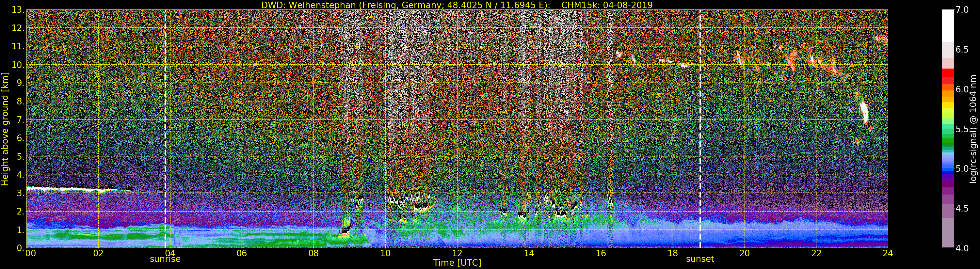This screenshot has height=269, width=980.
Task: Select the "16" time axis tick label
Action: point(601,253)
